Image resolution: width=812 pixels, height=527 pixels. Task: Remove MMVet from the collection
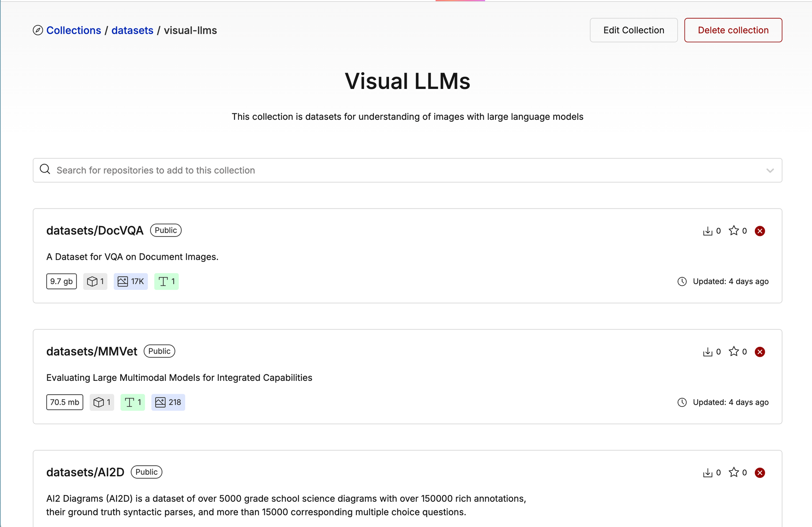point(760,352)
